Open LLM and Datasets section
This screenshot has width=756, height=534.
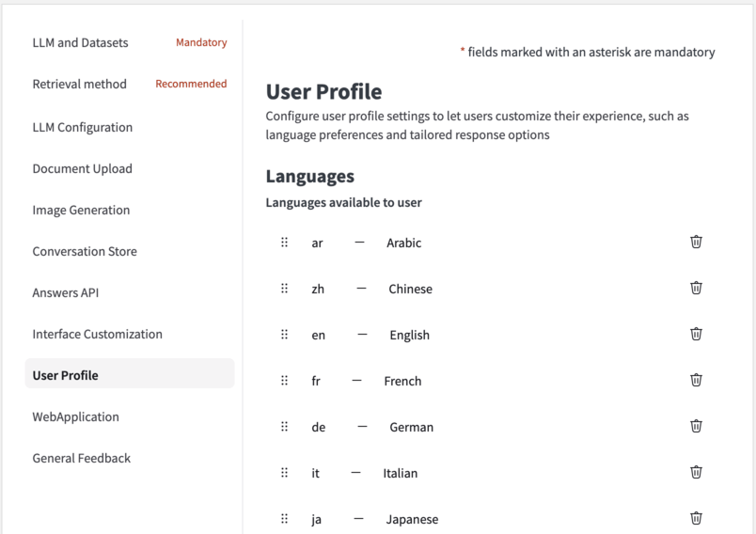click(81, 43)
